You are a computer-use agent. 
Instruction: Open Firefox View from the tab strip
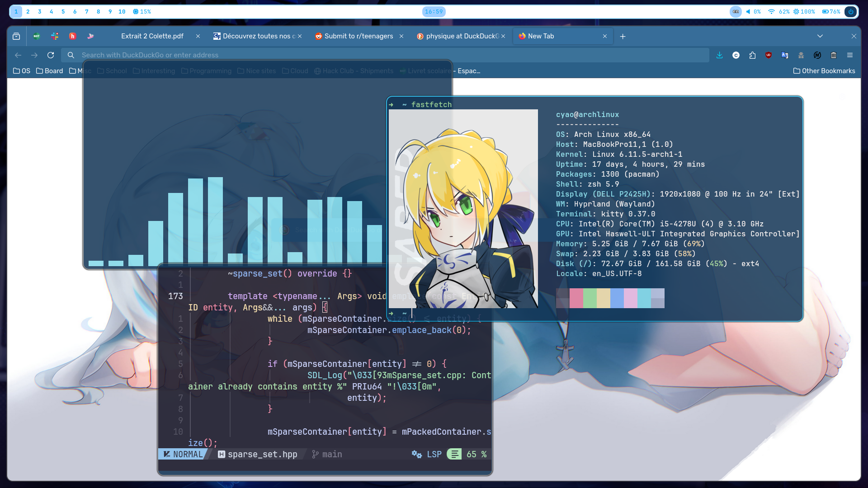click(16, 36)
